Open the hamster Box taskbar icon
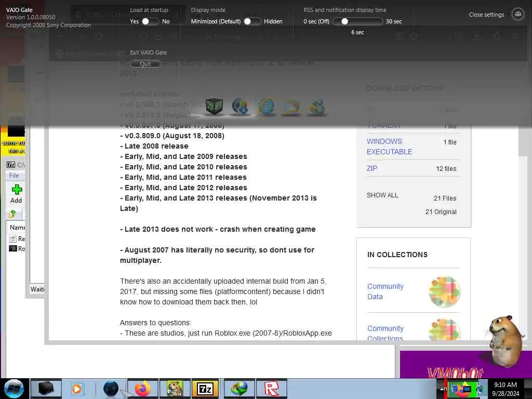The width and height of the screenshot is (532, 399). click(x=175, y=389)
